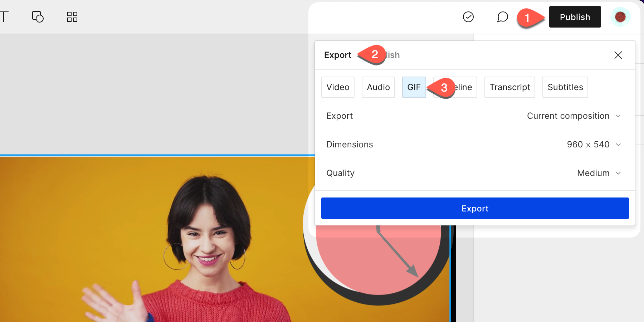This screenshot has width=644, height=322.
Task: Select the Audio export type
Action: (x=378, y=87)
